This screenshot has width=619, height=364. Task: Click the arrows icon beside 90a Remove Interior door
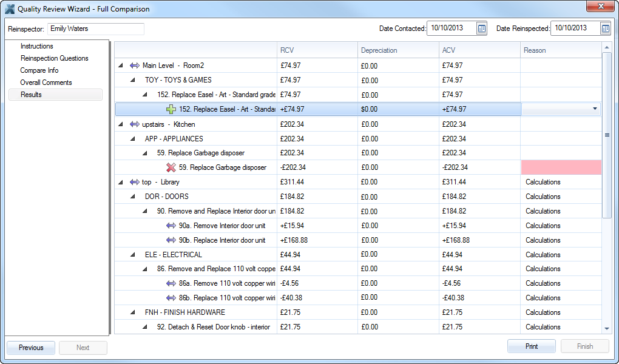[171, 226]
